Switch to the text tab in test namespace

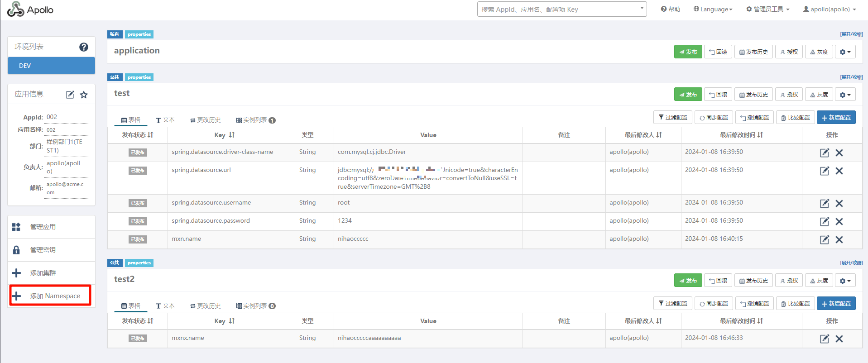pyautogui.click(x=165, y=120)
